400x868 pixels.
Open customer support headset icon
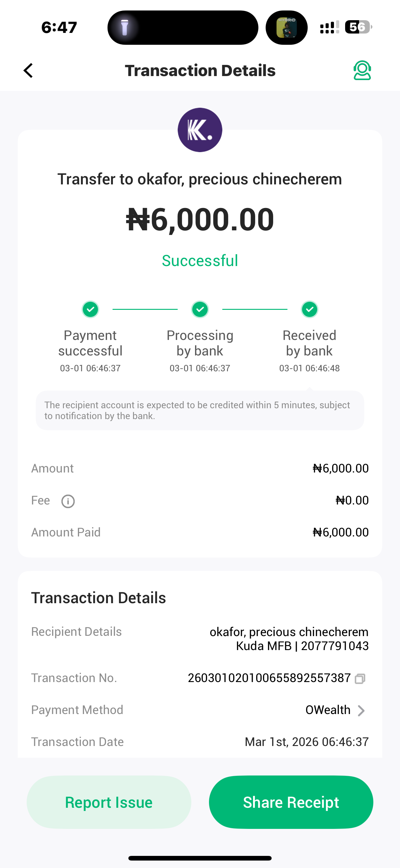pyautogui.click(x=362, y=70)
